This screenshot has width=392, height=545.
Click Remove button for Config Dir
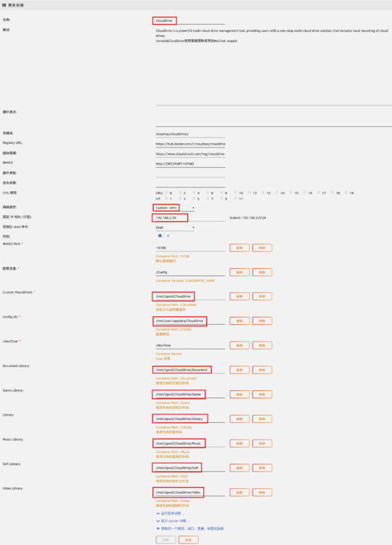(262, 320)
